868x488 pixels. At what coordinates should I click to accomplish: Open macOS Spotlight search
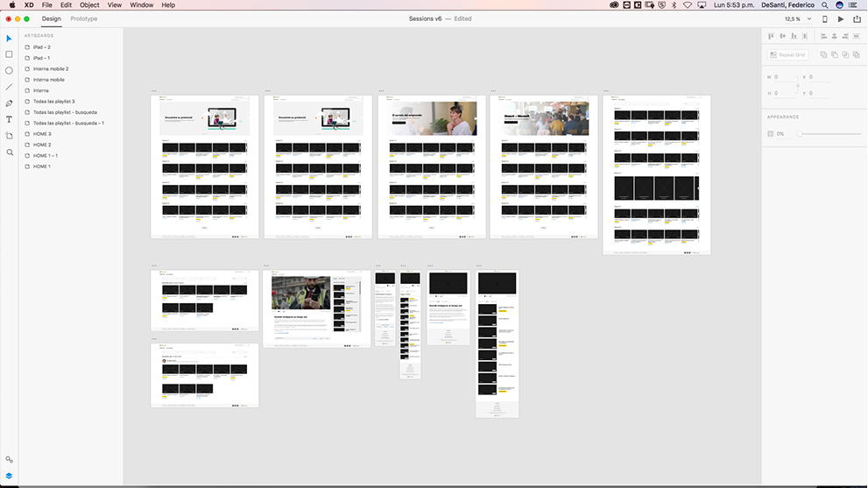click(824, 5)
